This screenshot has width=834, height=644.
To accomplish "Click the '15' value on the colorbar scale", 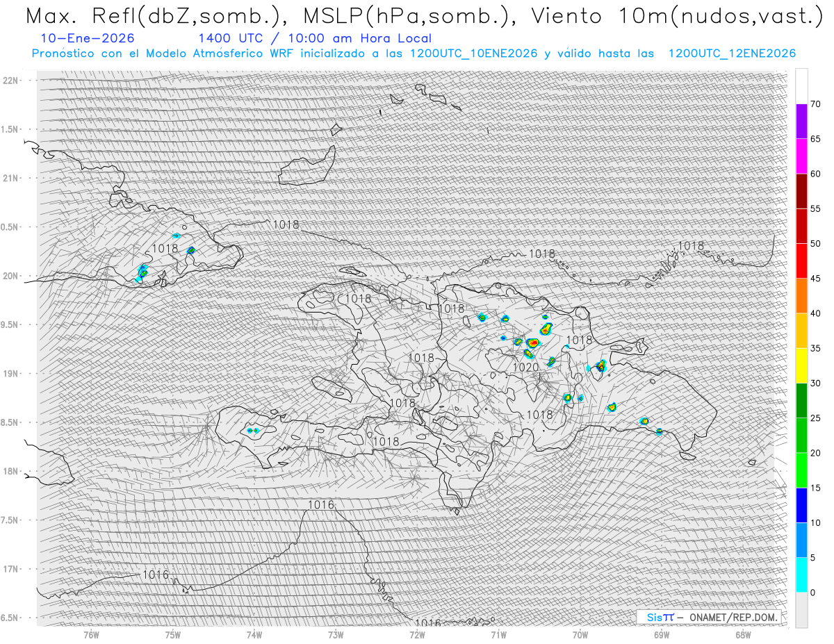I will [x=815, y=488].
